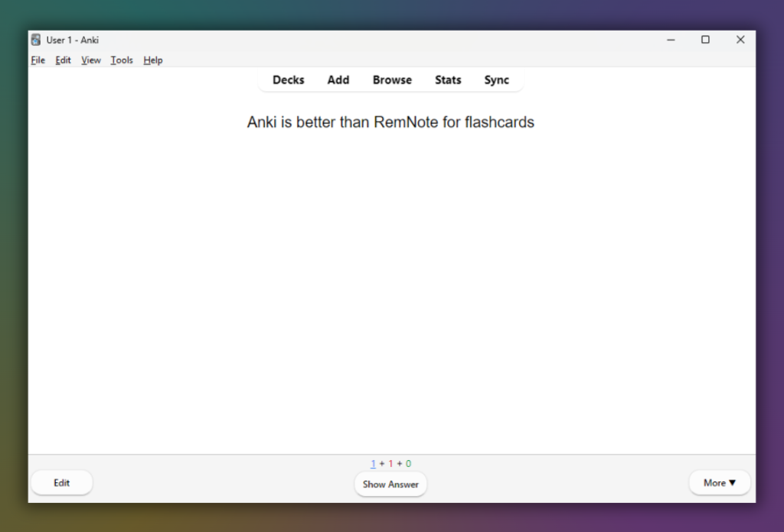
Task: Click the underlined blue new card count
Action: point(373,463)
